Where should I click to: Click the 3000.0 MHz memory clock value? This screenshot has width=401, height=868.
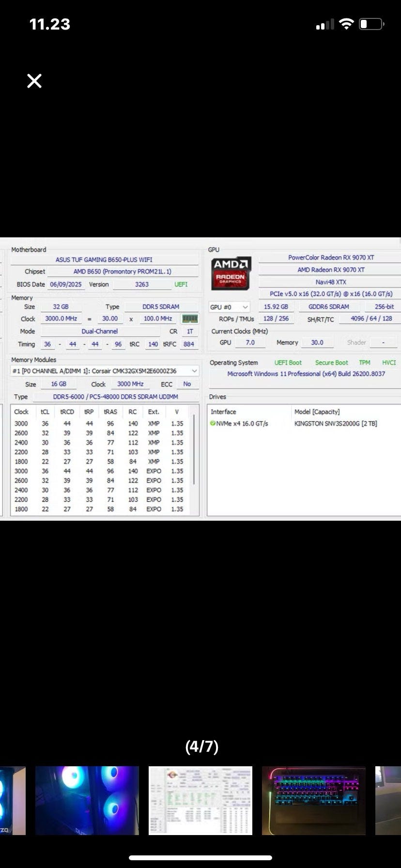pyautogui.click(x=62, y=319)
